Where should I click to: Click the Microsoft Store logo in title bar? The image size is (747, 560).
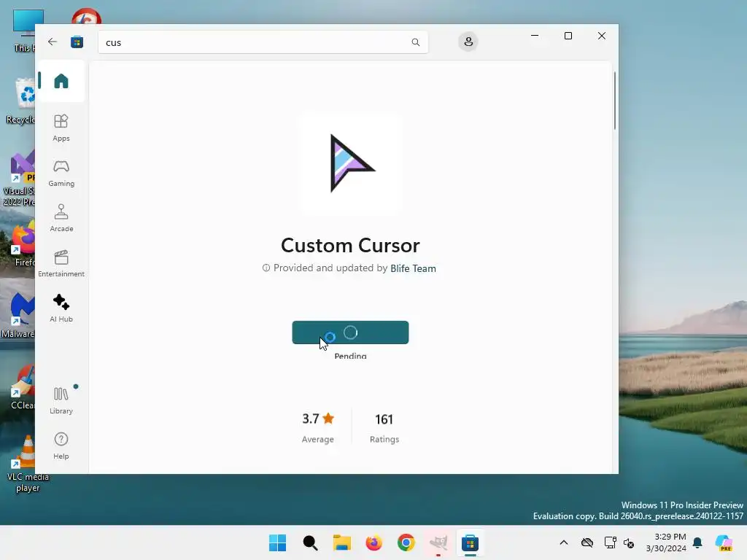click(x=77, y=42)
